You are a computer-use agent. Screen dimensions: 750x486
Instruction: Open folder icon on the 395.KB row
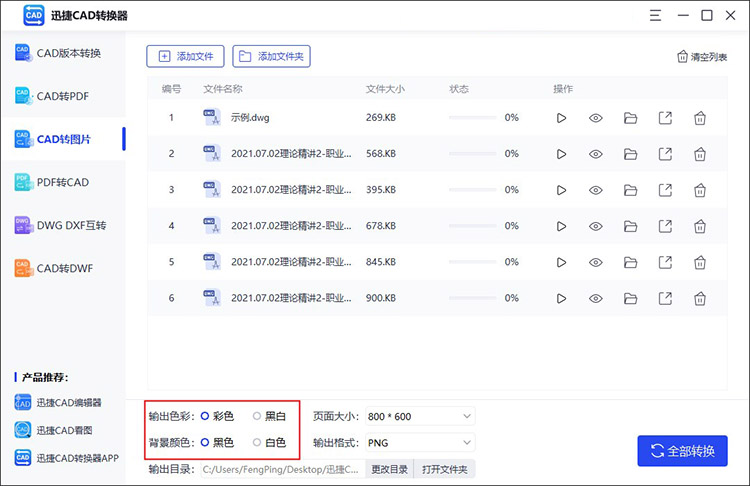[630, 190]
